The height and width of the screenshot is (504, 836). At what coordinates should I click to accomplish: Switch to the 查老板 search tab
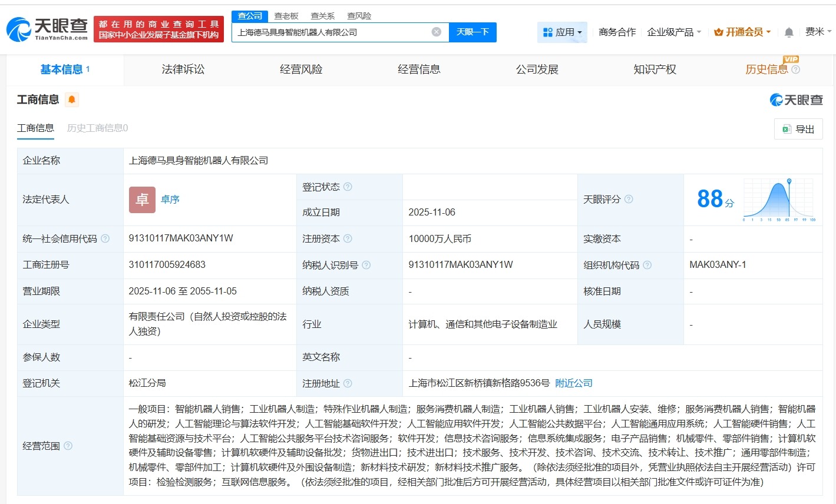click(286, 16)
